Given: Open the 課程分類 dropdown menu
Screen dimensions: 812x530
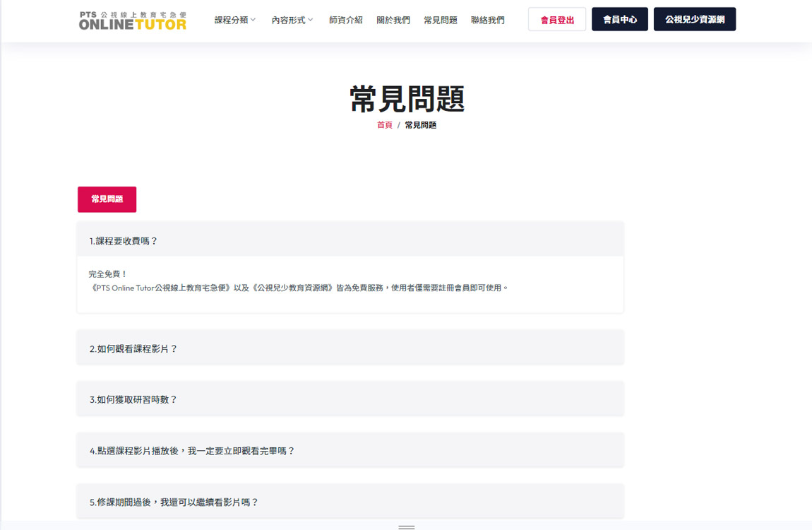Looking at the screenshot, I should click(x=232, y=20).
